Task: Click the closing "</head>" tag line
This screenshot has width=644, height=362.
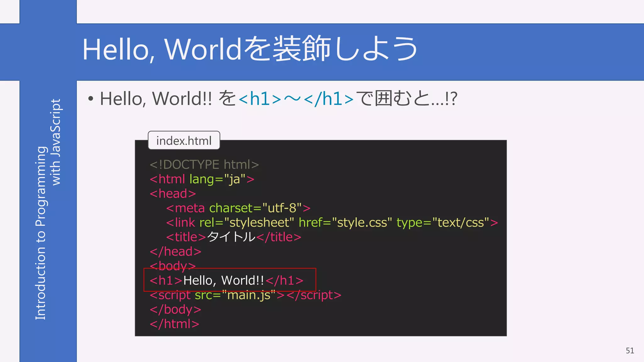Action: coord(175,251)
